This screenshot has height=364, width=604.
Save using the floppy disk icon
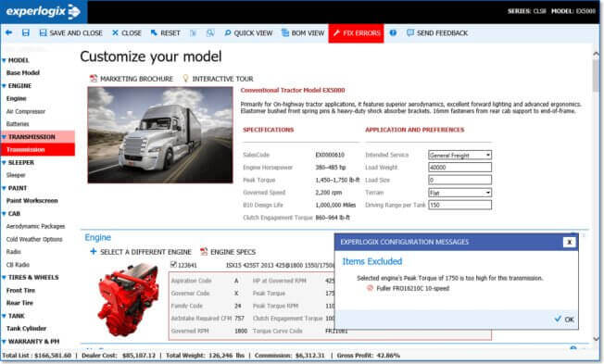[25, 32]
